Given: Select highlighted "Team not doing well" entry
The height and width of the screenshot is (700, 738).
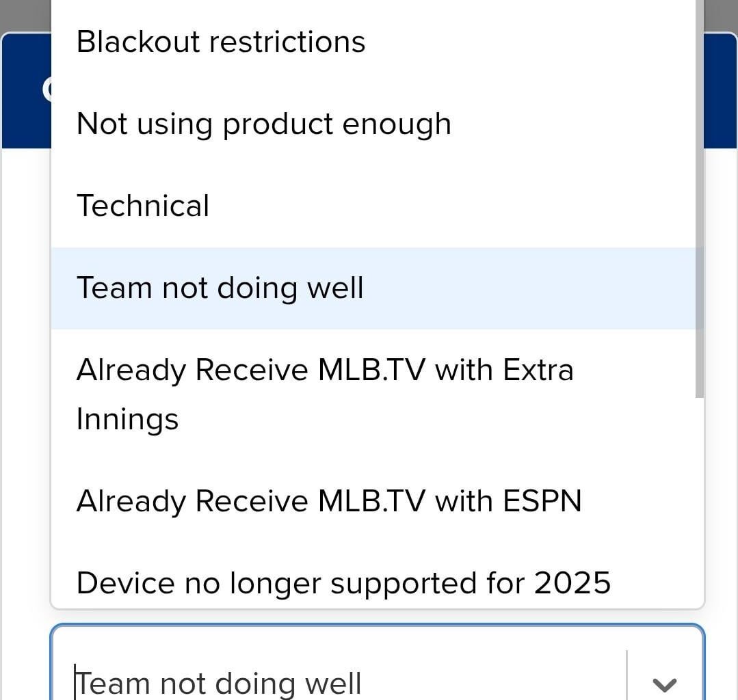Looking at the screenshot, I should point(220,288).
